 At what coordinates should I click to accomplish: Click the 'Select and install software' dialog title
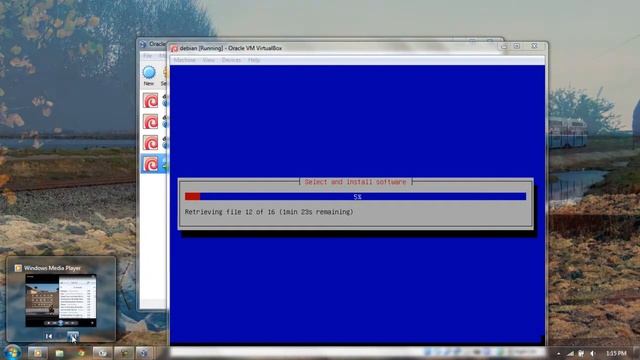point(356,182)
